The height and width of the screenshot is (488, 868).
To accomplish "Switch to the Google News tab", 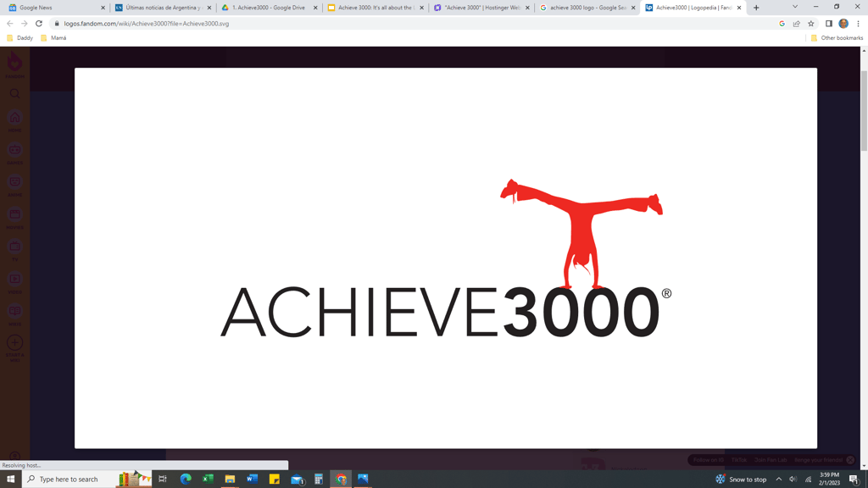I will pos(55,8).
